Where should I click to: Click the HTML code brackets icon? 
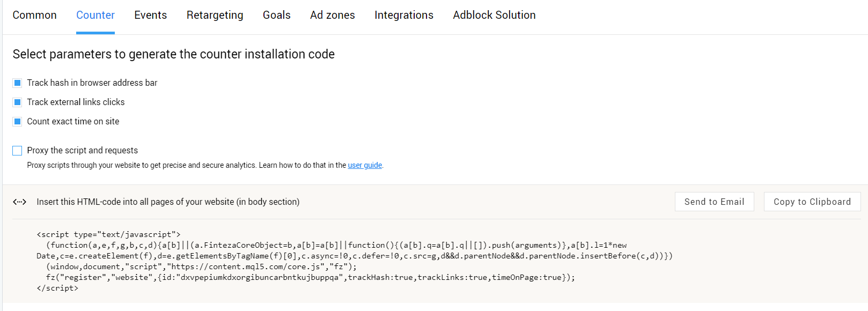click(x=20, y=202)
